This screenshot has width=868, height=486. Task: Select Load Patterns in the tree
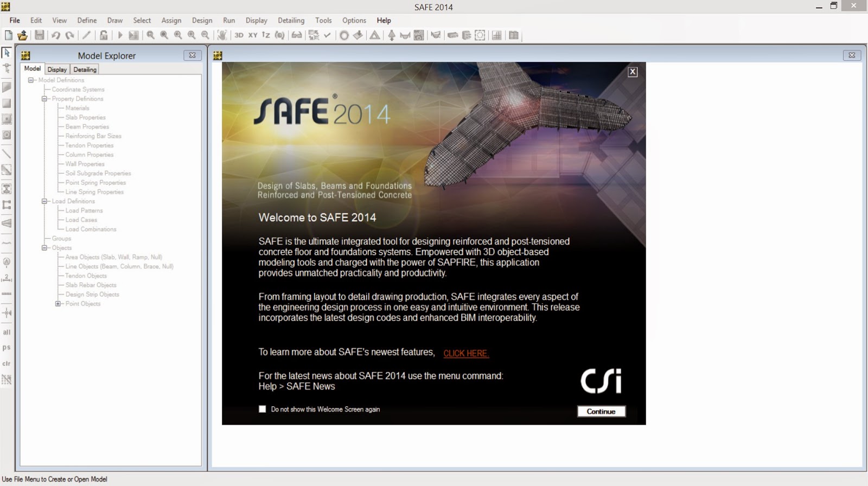coord(84,210)
